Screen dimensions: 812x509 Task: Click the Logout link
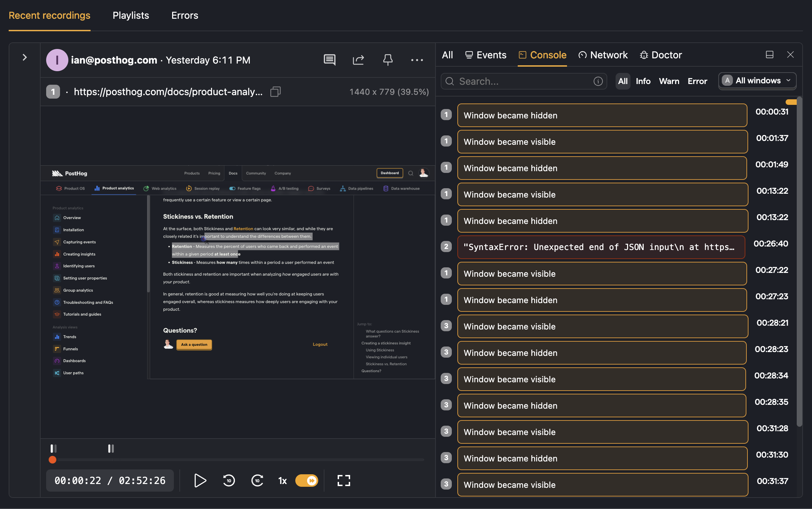point(320,344)
